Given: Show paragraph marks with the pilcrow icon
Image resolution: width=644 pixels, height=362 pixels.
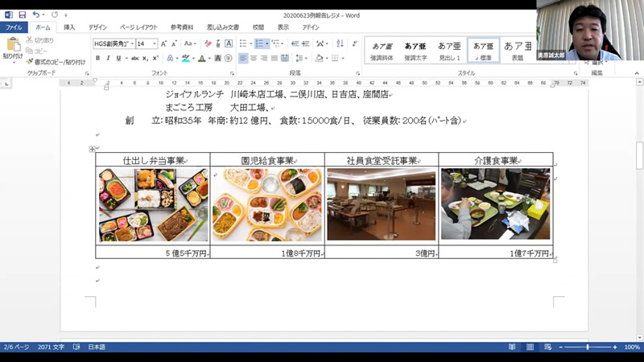Looking at the screenshot, I should click(x=354, y=43).
